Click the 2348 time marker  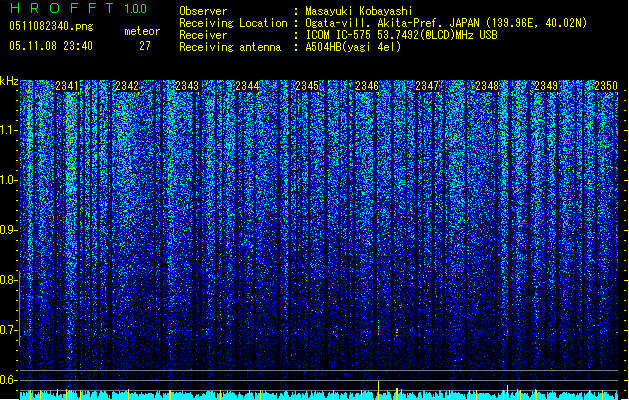487,86
